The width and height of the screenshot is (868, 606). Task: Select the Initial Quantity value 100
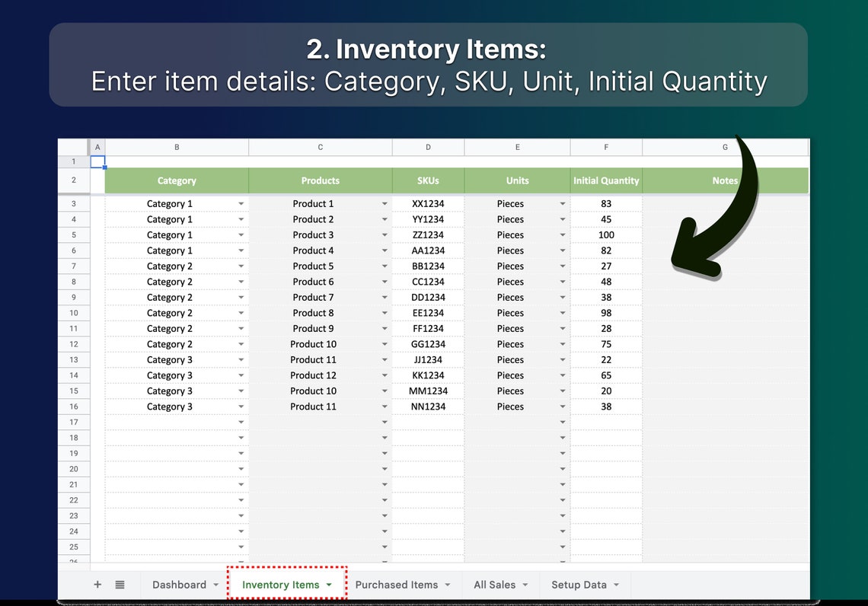pyautogui.click(x=606, y=234)
